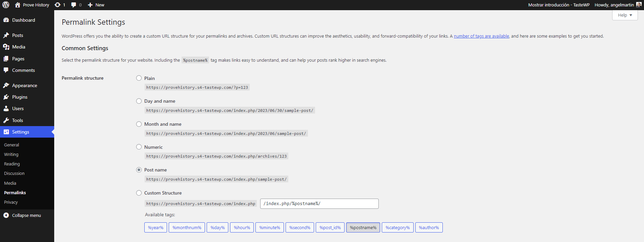The width and height of the screenshot is (644, 242).
Task: Insert the %category% tag
Action: (x=398, y=227)
